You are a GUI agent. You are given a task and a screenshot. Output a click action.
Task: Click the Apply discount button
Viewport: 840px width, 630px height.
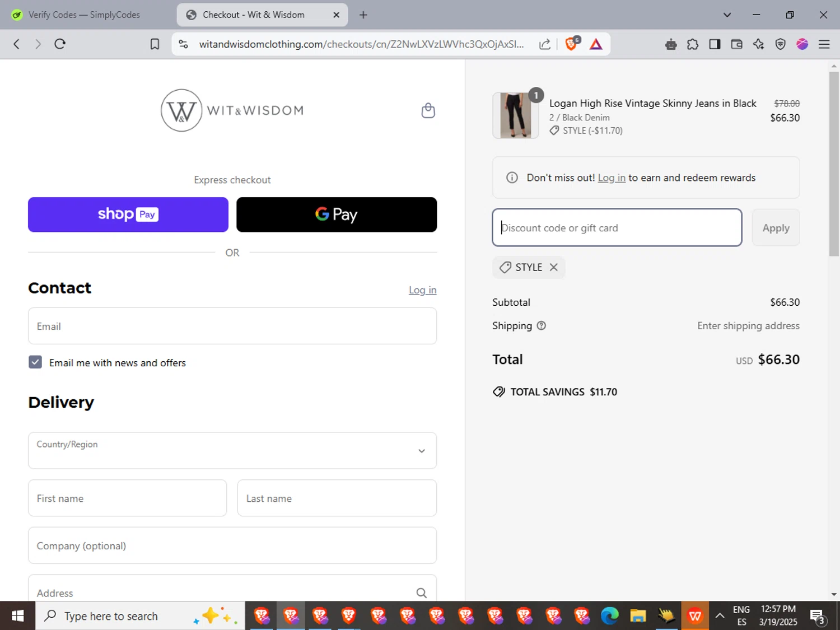point(776,228)
